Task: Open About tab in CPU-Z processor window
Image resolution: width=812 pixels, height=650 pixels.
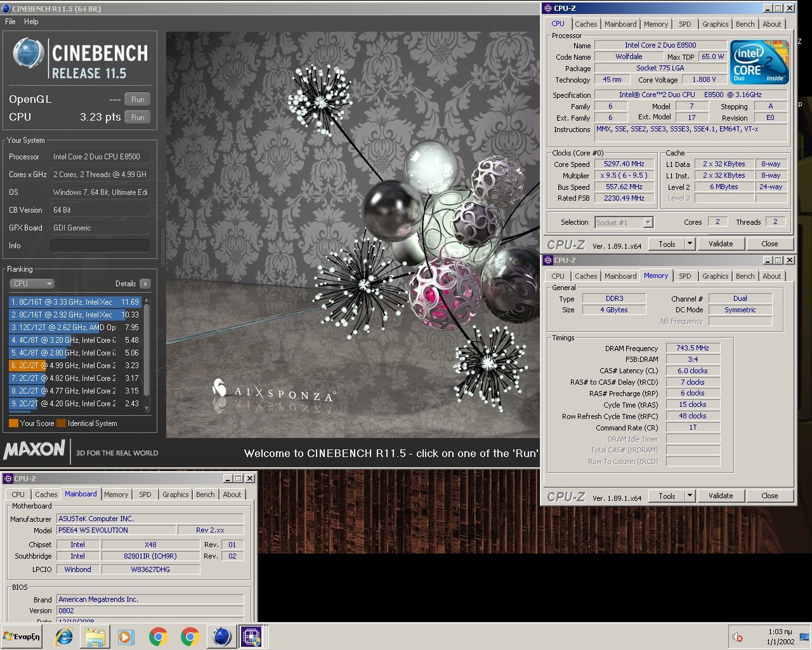Action: [x=772, y=24]
